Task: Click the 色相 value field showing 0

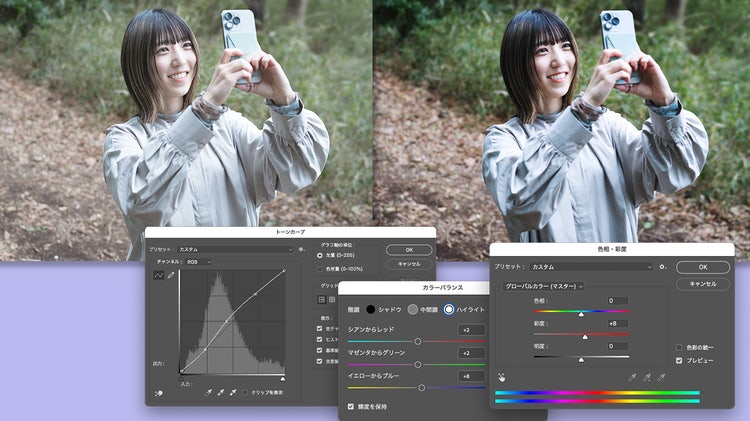Action: (x=618, y=300)
